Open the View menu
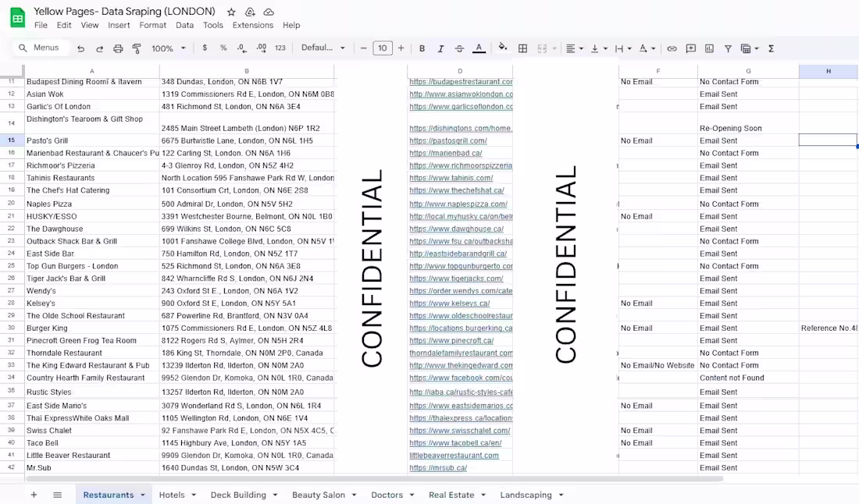859x504 pixels. [x=90, y=25]
